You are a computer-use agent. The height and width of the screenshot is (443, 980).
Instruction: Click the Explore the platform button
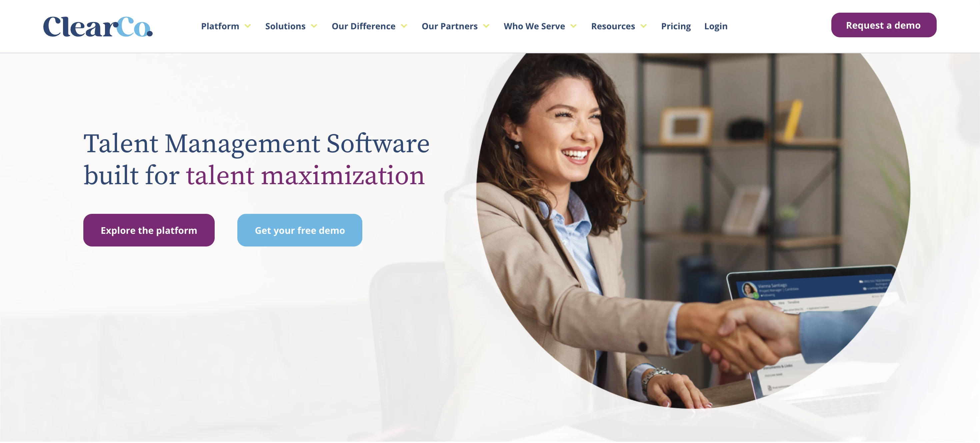pos(149,229)
